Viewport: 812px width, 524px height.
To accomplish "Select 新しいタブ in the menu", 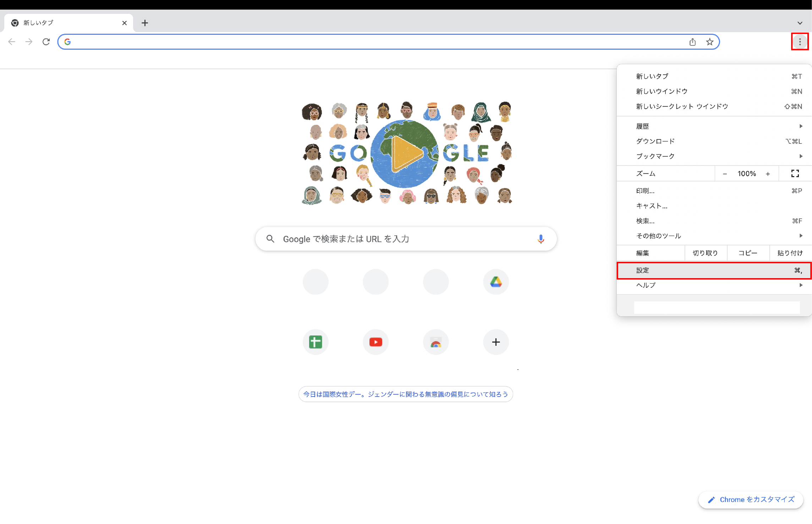I will click(x=714, y=76).
